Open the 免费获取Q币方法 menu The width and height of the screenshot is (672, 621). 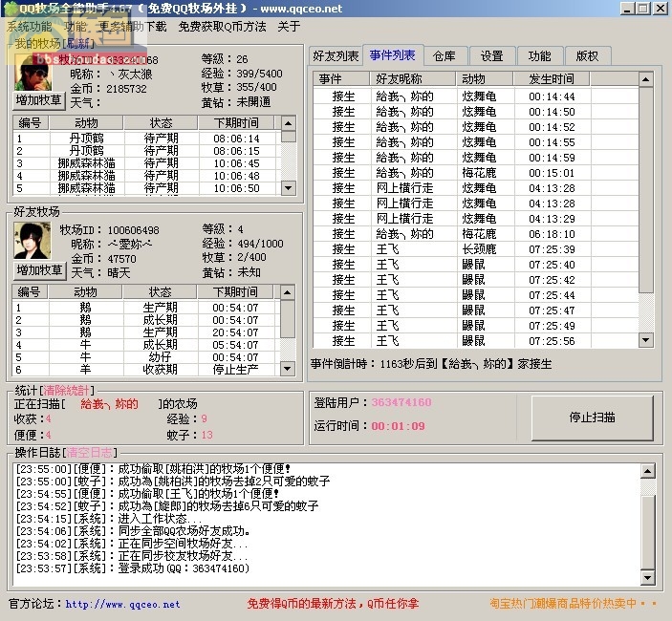coord(222,27)
